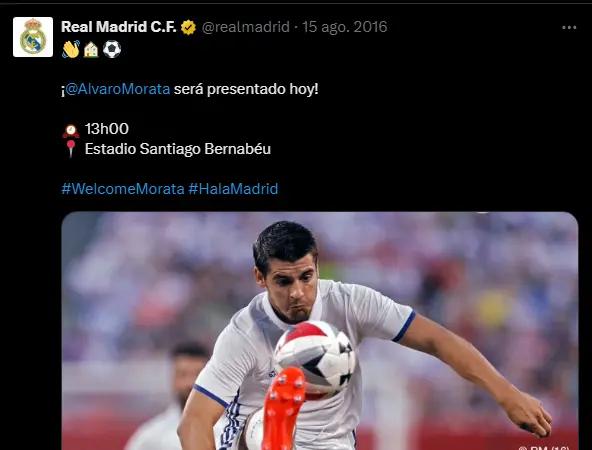Click the 'Estadio Santiago Bernabéu' text
592x450 pixels.
tap(177, 149)
